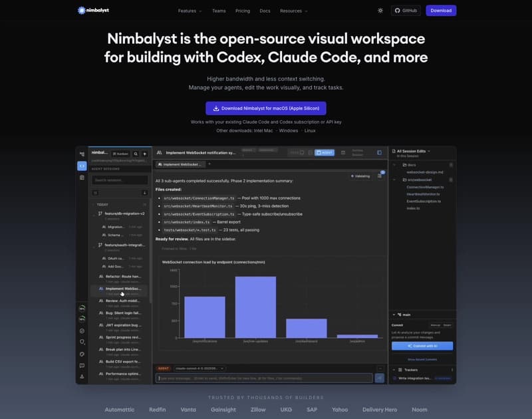Screen dimensions: 532x419
Task: Collapse the Trackers section
Action: click(394, 370)
